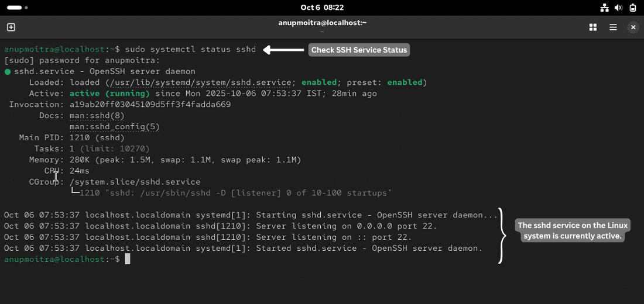Click the green "active (running)" status text
The height and width of the screenshot is (304, 644).
tap(109, 94)
